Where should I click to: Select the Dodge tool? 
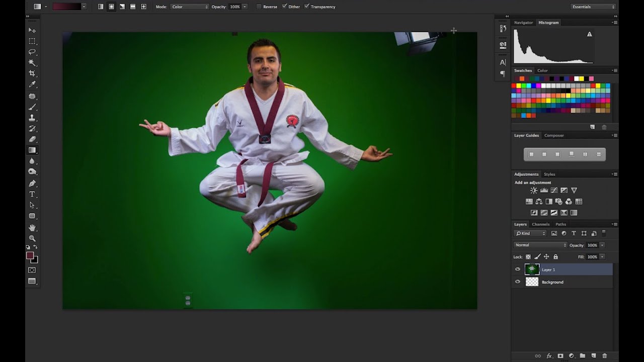[32, 172]
